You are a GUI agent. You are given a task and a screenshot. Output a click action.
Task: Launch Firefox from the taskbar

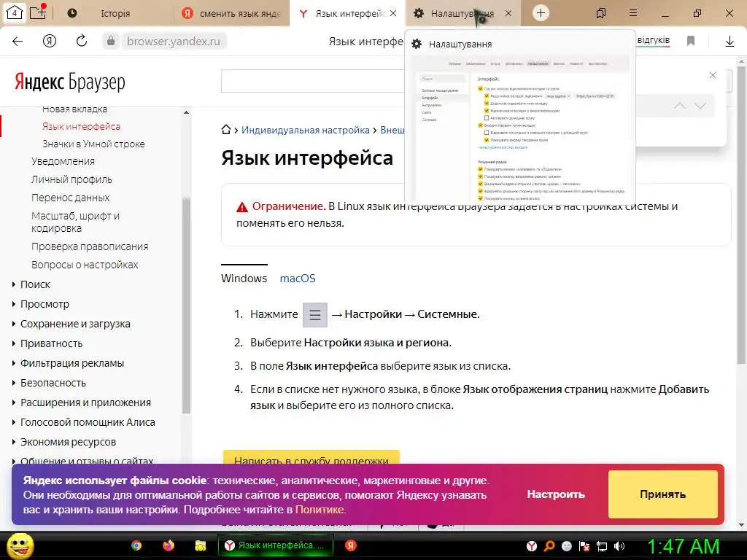coord(169,545)
